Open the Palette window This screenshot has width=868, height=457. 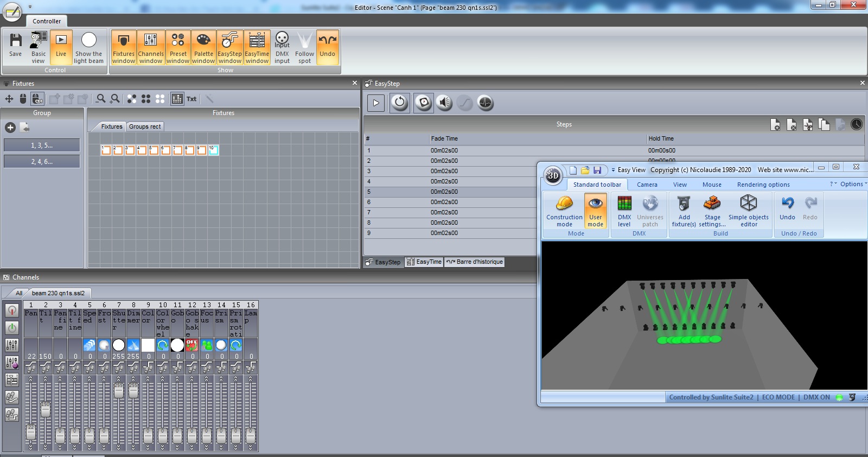tap(203, 48)
